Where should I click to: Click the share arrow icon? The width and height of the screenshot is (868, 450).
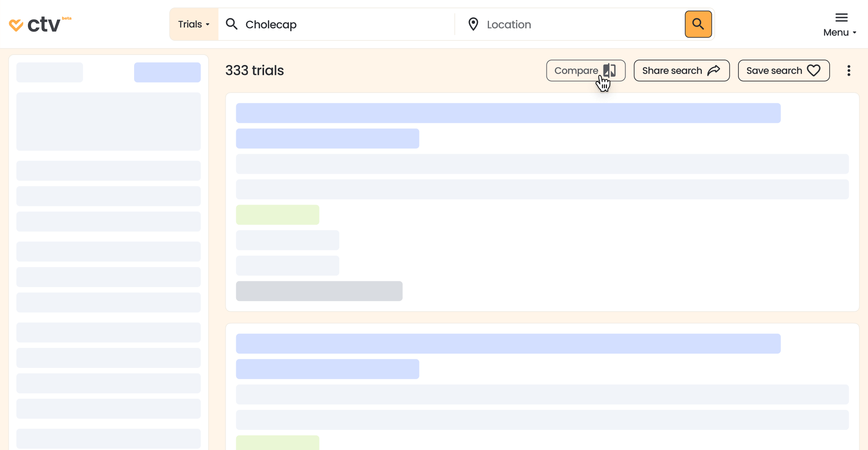click(714, 70)
